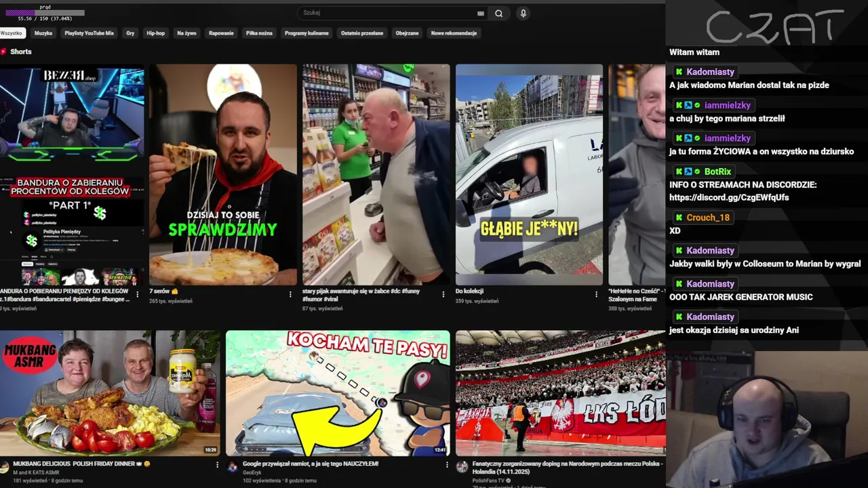
Task: Select Playlisty YouTube Mix chip
Action: pyautogui.click(x=90, y=33)
